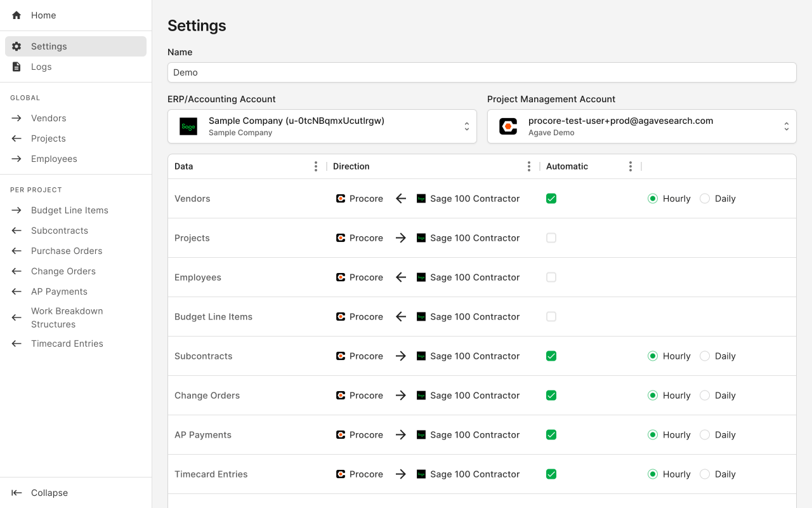This screenshot has width=812, height=508.
Task: Click the direction arrow in Subcontracts row
Action: 400,356
